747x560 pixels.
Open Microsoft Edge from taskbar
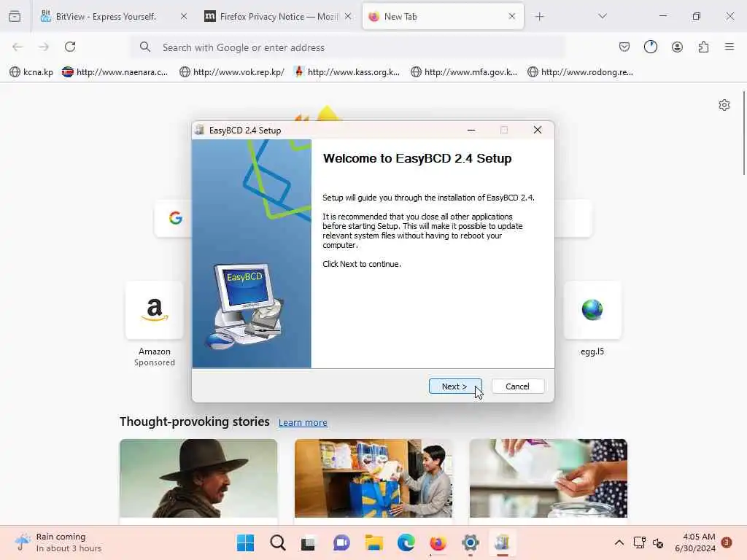tap(406, 542)
